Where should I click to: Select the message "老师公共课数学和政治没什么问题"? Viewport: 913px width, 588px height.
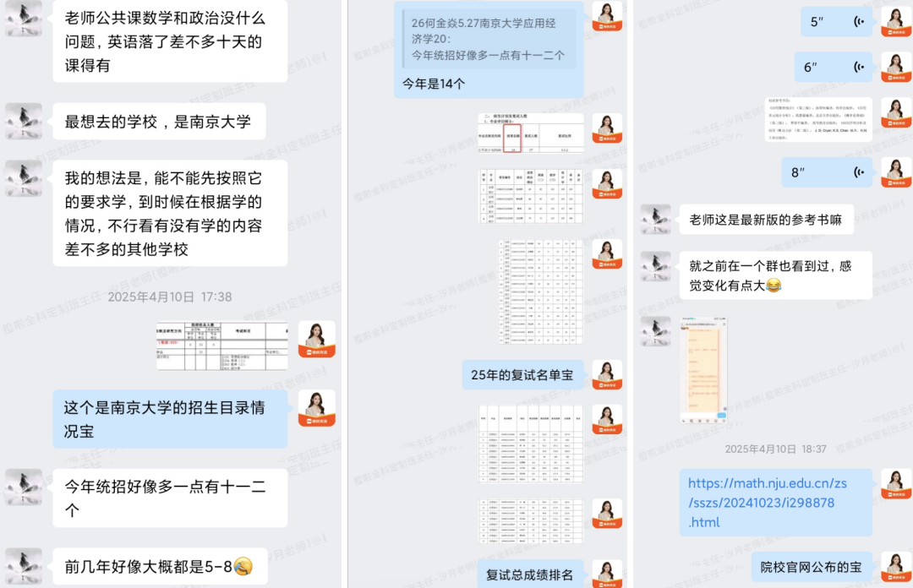169,41
